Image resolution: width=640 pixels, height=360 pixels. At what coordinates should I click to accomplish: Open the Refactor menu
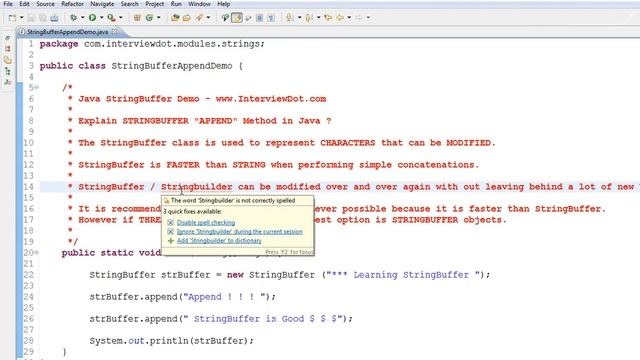point(72,4)
